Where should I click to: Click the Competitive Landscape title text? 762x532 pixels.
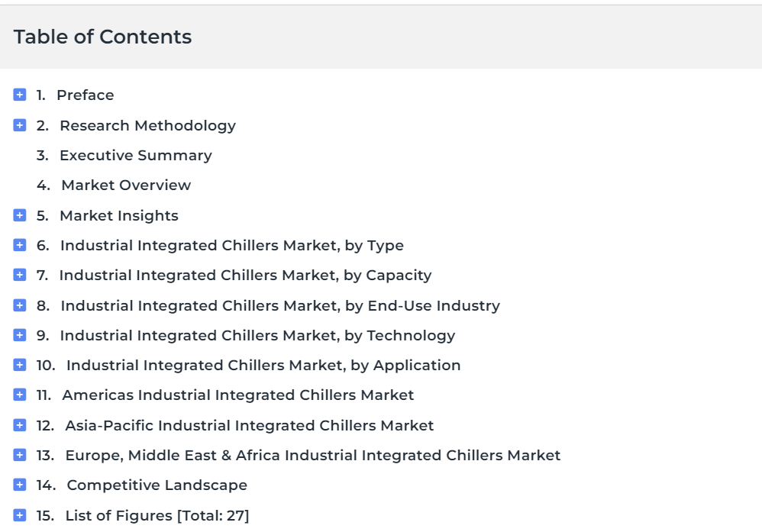click(157, 485)
